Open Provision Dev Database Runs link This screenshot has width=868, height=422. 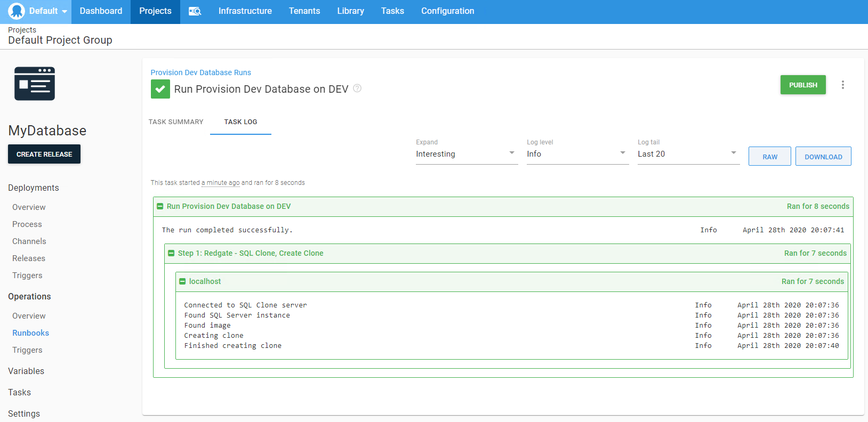coord(200,72)
